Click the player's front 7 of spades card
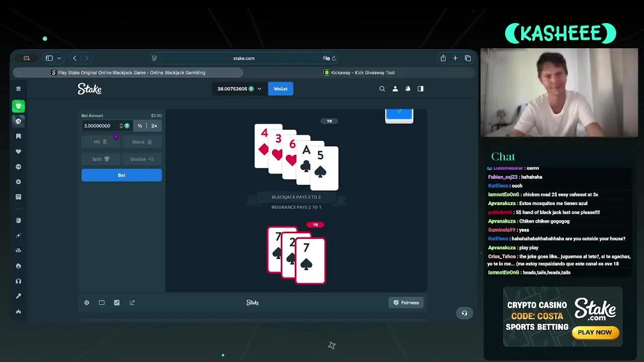The image size is (644, 362). 310,261
